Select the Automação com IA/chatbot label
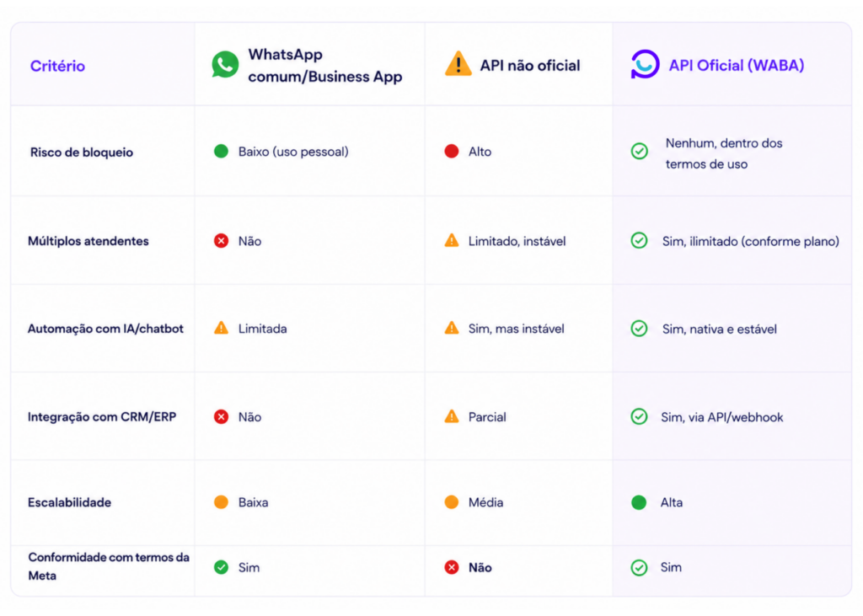 pos(105,329)
